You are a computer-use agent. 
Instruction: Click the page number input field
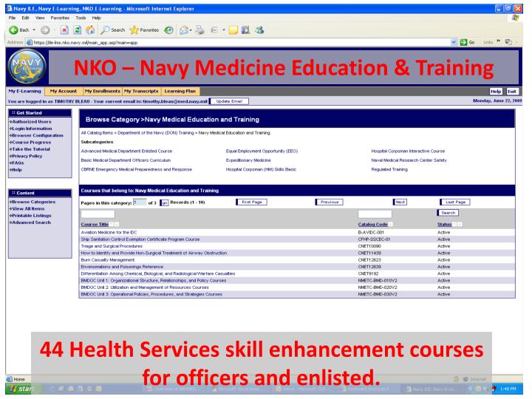coord(140,202)
